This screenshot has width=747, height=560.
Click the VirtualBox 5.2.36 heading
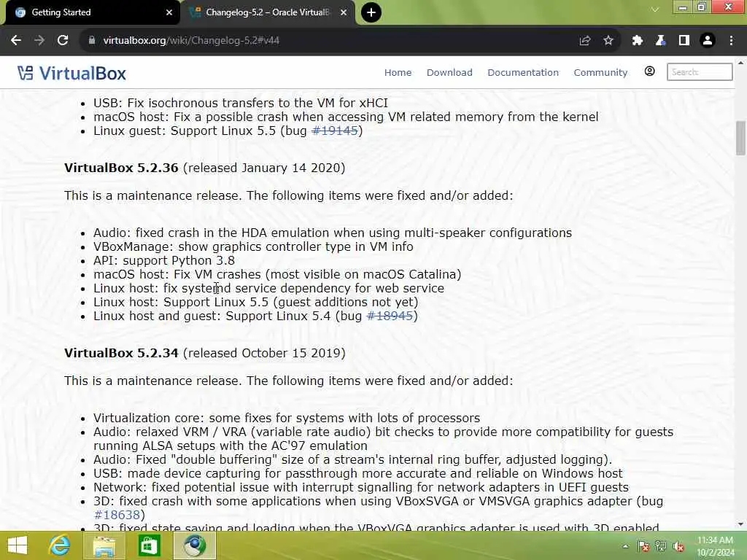[121, 168]
